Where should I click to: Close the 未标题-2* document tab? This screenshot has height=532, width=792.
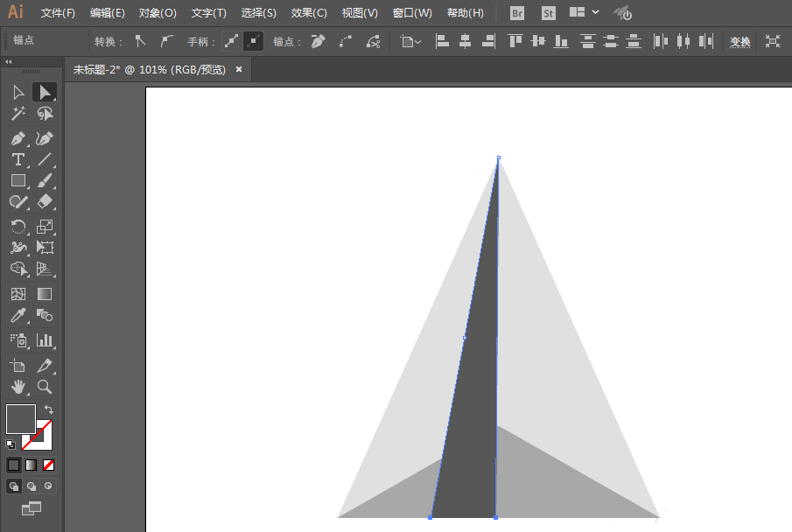pyautogui.click(x=239, y=69)
